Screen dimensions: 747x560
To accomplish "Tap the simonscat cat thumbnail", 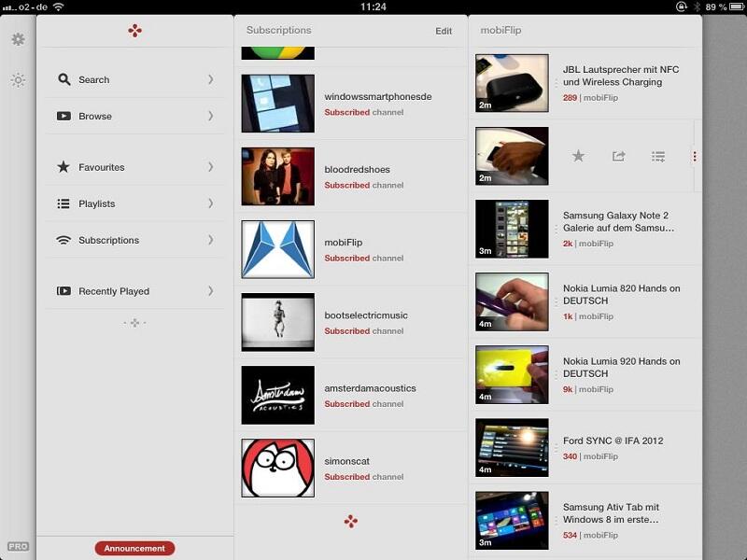I will click(x=277, y=468).
